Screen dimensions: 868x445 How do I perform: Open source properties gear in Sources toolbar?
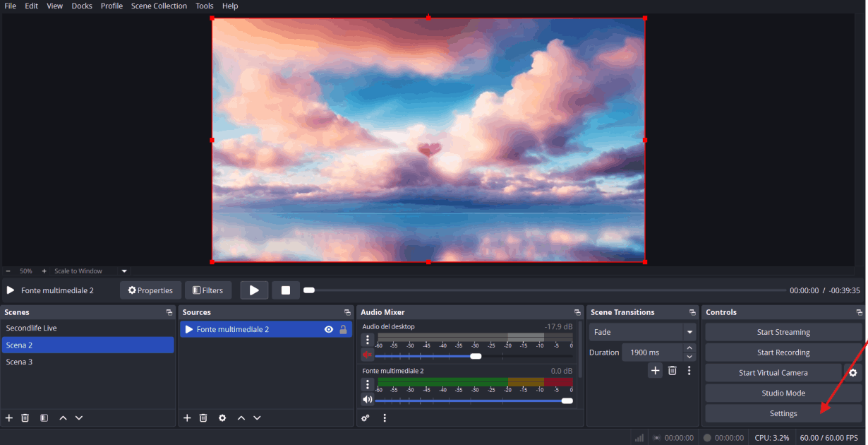coord(222,418)
